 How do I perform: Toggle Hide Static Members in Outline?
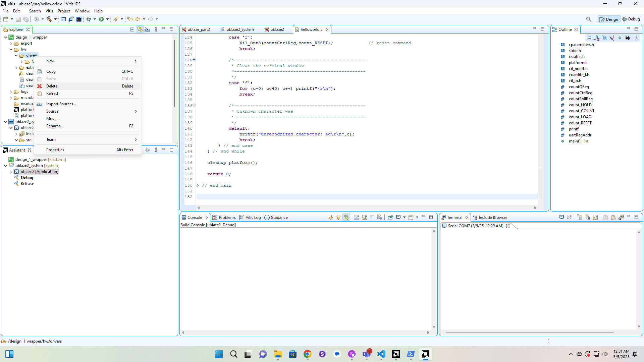coord(612,38)
